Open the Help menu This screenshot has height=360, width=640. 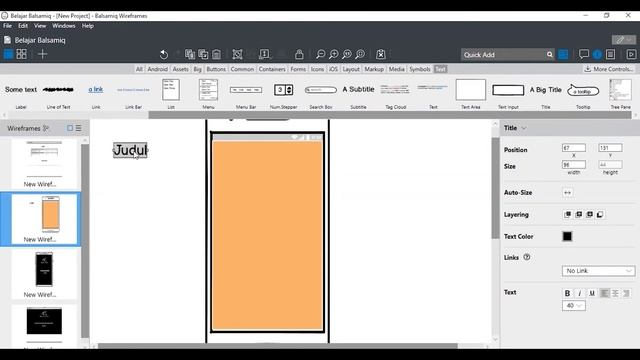coord(88,26)
